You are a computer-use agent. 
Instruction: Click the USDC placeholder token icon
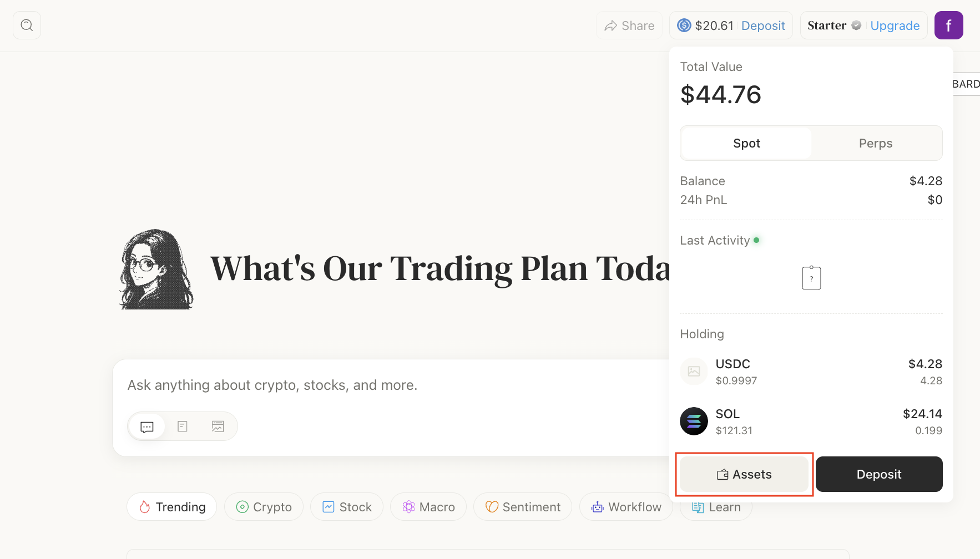[694, 372]
